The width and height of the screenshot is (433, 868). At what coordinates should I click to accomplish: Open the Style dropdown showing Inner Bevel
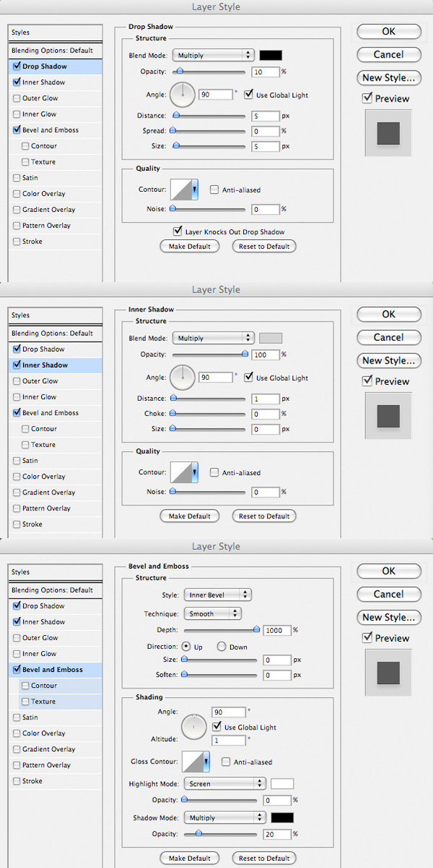217,595
